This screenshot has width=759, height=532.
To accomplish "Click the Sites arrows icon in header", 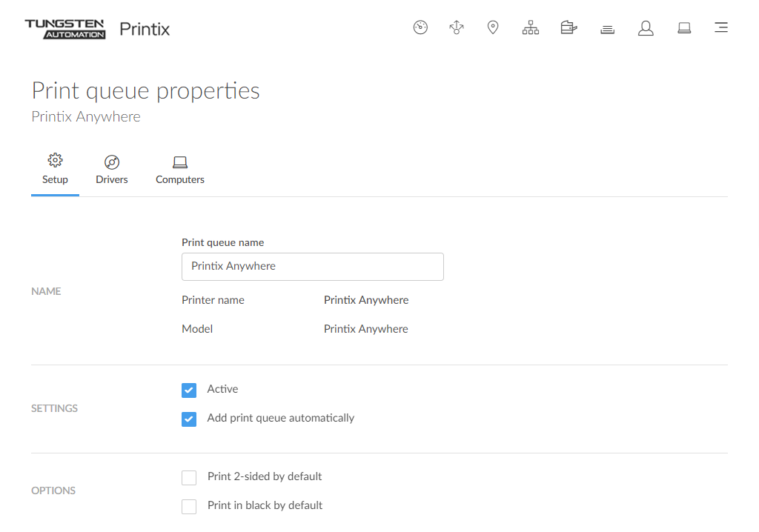I will click(x=457, y=28).
